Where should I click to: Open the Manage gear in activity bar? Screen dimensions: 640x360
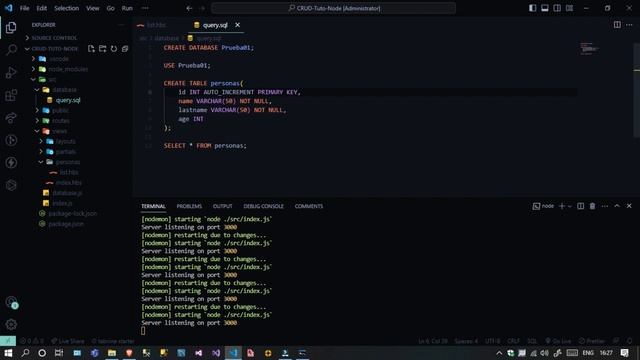click(11, 324)
